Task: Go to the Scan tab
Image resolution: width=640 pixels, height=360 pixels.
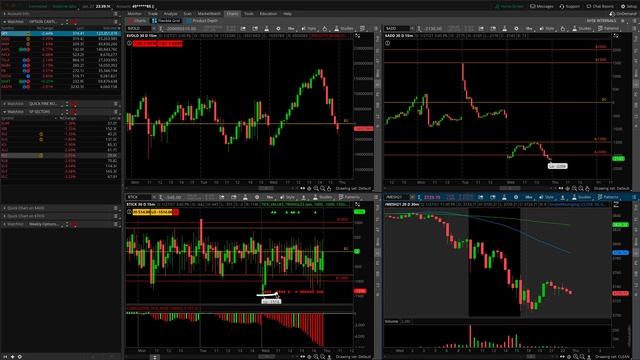Action: [187, 13]
